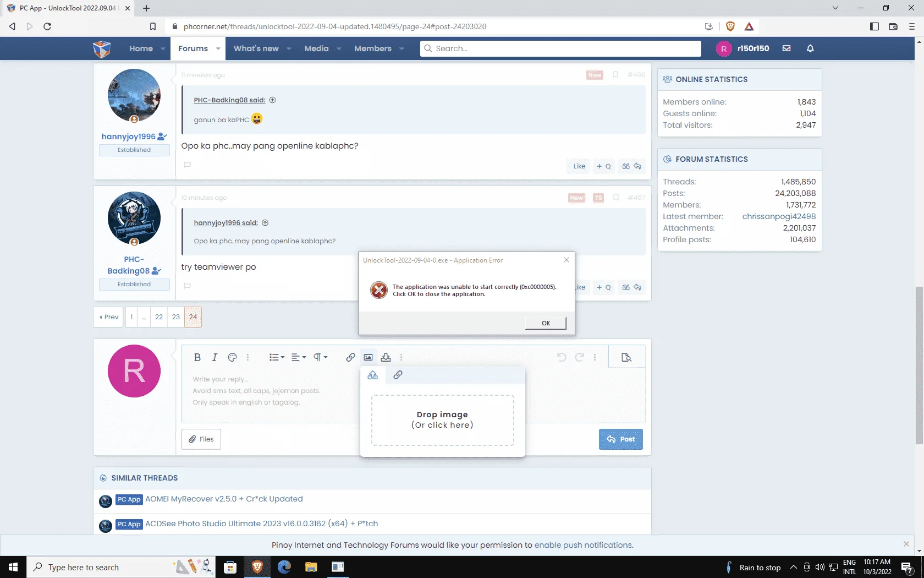The height and width of the screenshot is (578, 924).
Task: Open the Forums navigation tab
Action: 193,48
